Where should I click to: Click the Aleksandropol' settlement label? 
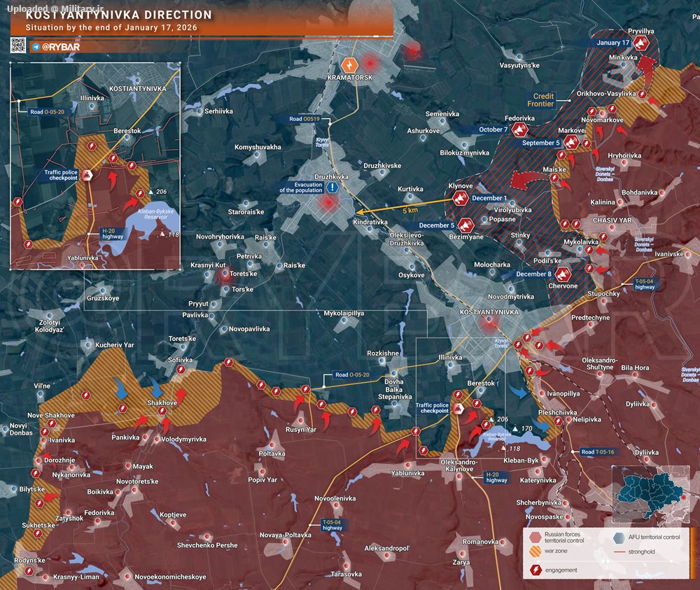point(387,549)
